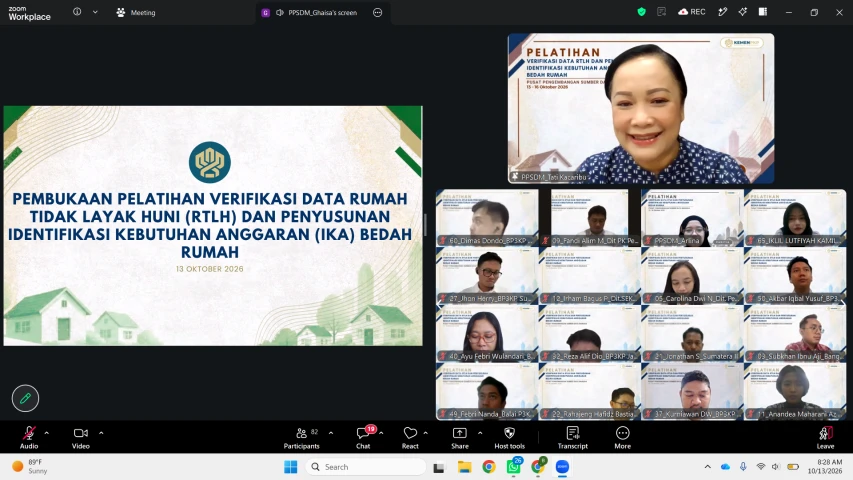
Task: Click the taskbar Search box
Action: pyautogui.click(x=366, y=467)
